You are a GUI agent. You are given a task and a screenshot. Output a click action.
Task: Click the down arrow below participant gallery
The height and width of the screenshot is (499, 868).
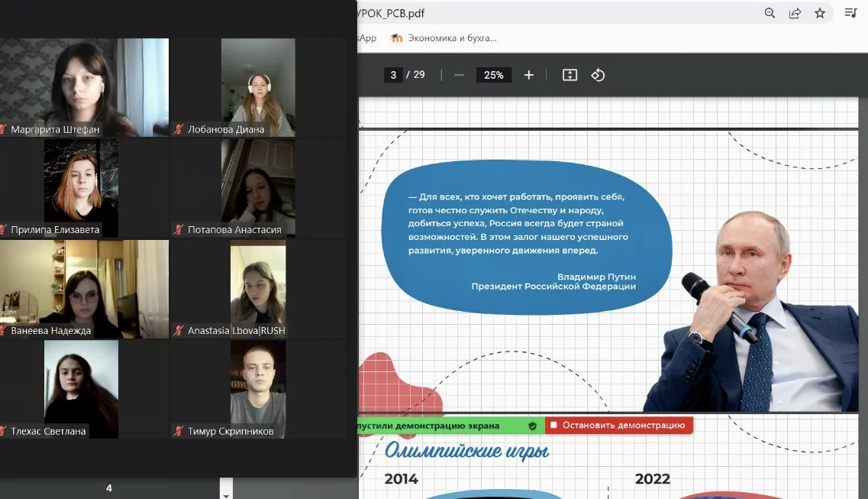coord(226,495)
